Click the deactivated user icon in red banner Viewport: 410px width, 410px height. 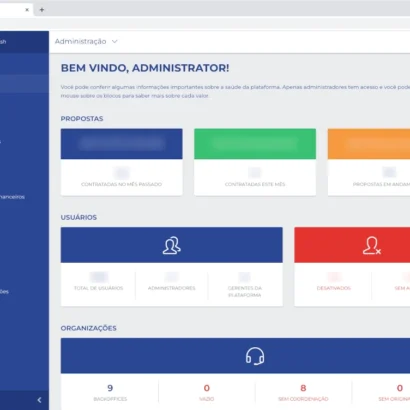pos(372,245)
